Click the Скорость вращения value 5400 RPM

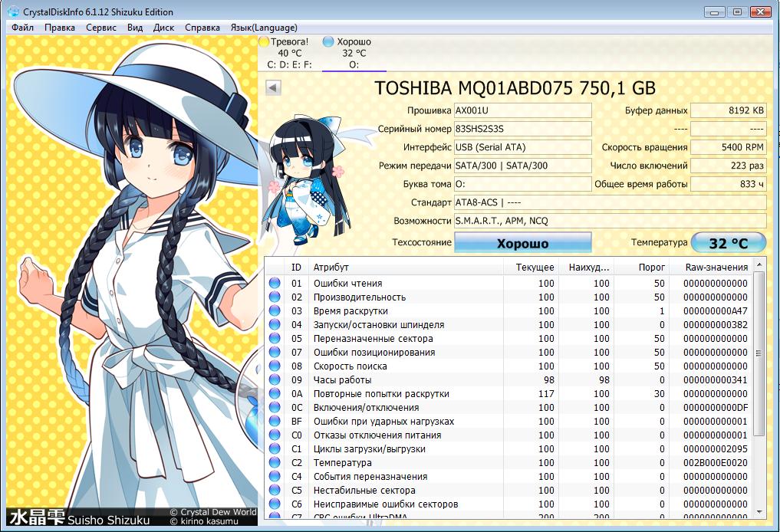(729, 147)
